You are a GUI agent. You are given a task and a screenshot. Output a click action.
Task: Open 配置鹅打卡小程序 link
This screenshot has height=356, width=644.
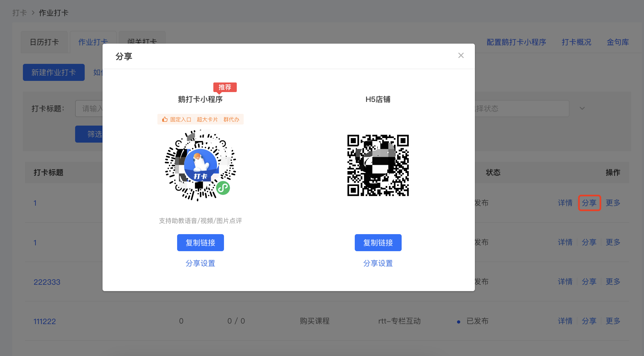click(x=516, y=42)
